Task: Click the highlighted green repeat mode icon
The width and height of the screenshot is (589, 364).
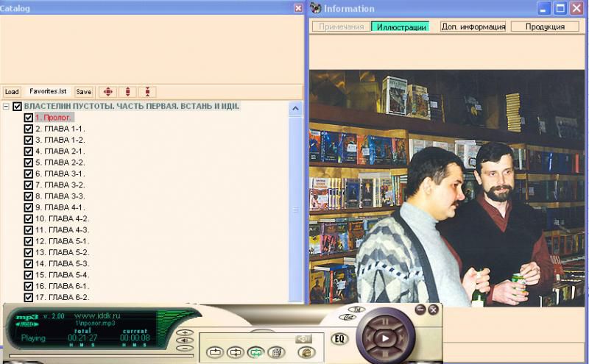Action: coord(255,352)
